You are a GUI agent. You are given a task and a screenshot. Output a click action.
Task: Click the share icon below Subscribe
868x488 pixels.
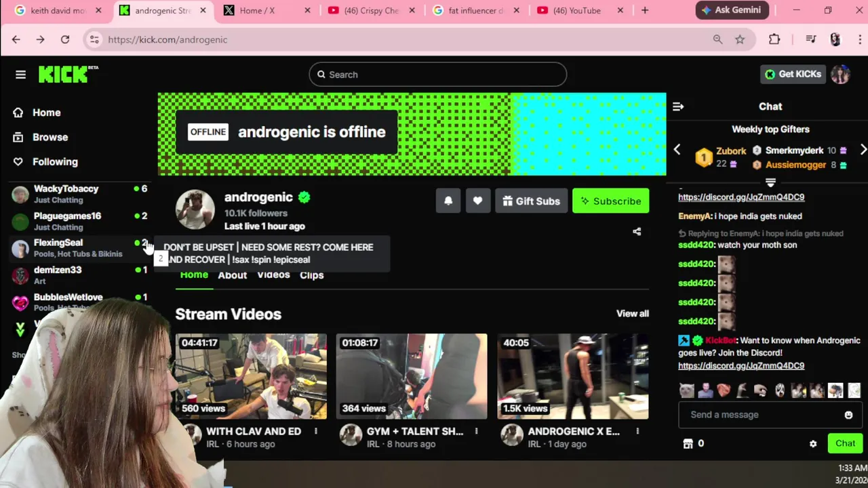[637, 232]
